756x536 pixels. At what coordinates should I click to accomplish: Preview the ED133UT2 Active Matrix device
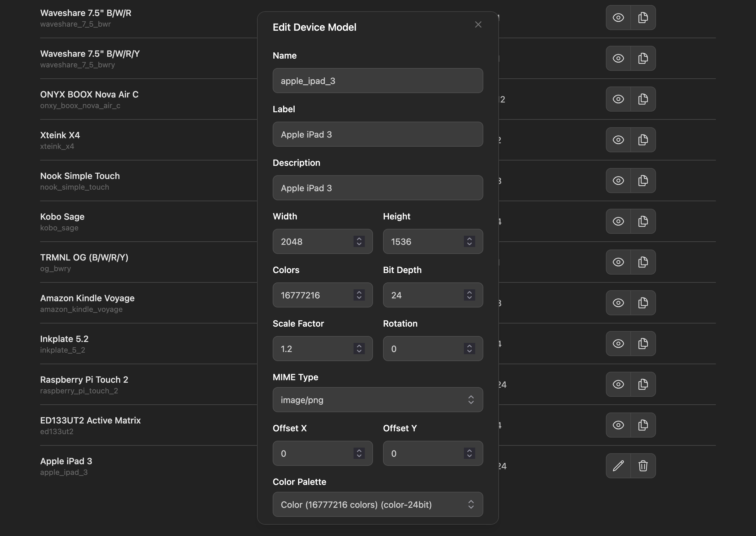tap(618, 425)
